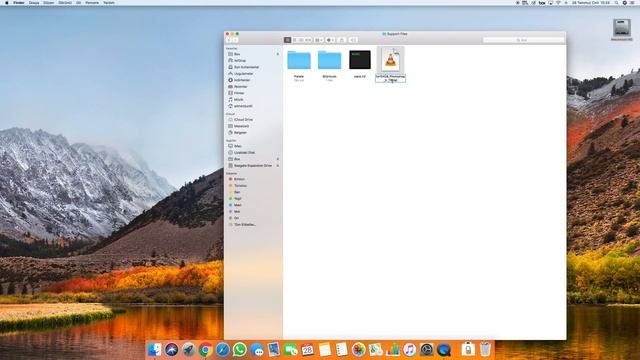
Task: Click the Share toolbar button
Action: (342, 40)
